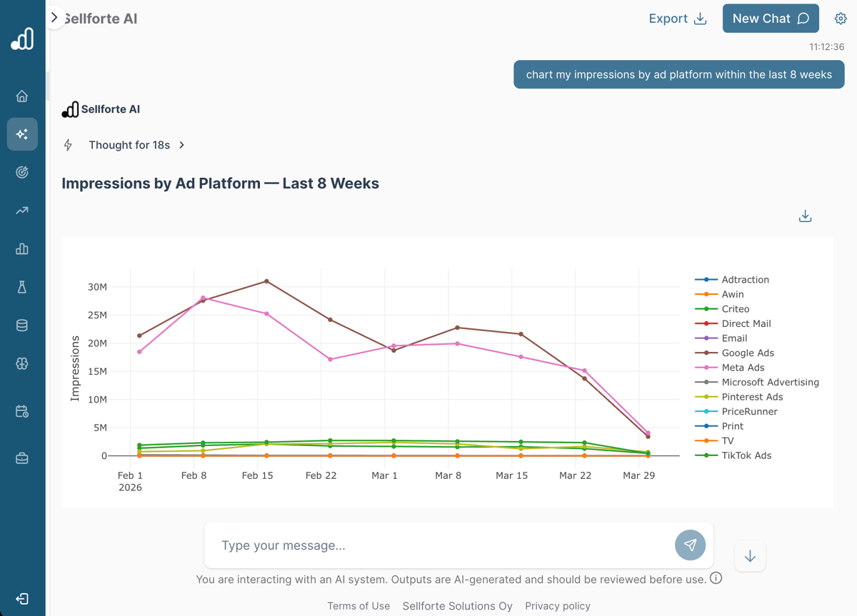The width and height of the screenshot is (857, 616).
Task: Open Sellforte Solutions Oy link
Action: (458, 606)
